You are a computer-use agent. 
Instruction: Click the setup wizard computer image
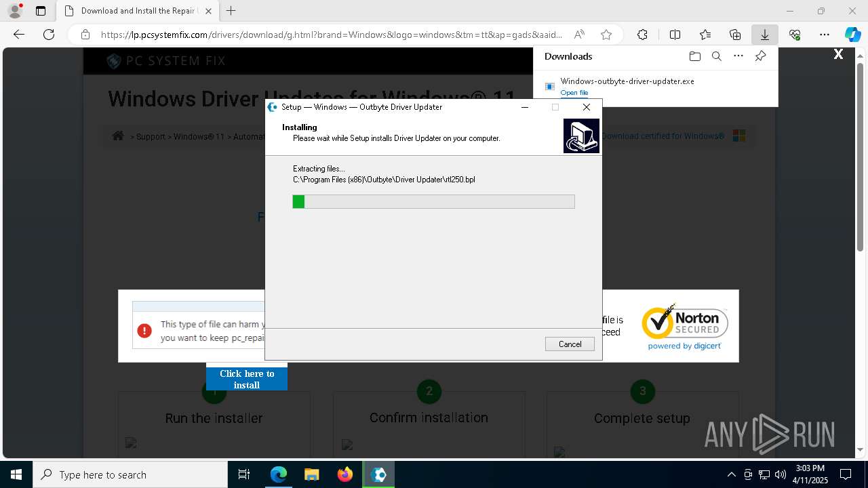tap(581, 136)
